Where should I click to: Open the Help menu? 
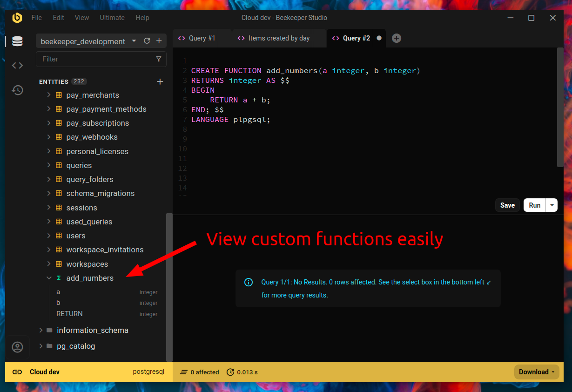[142, 18]
